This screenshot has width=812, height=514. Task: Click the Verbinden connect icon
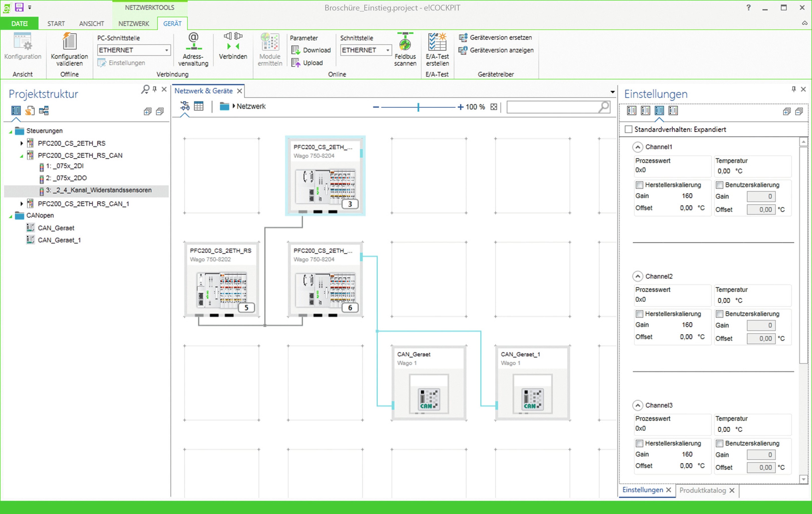[x=233, y=42]
